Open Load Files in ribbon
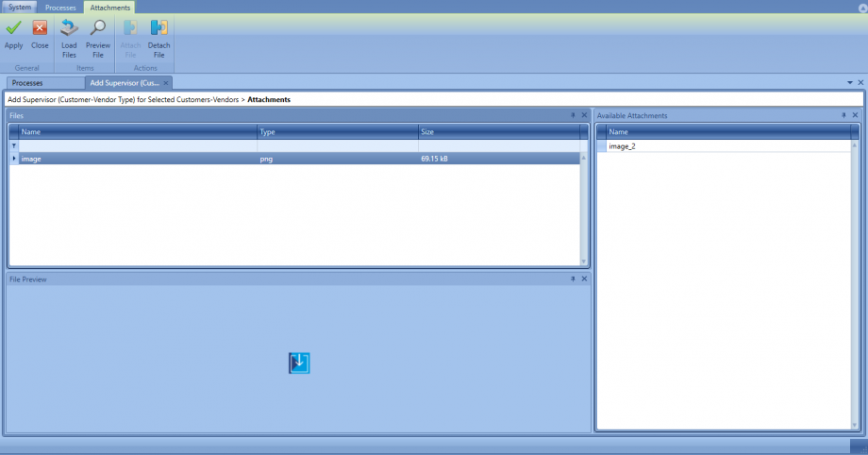 (x=69, y=39)
